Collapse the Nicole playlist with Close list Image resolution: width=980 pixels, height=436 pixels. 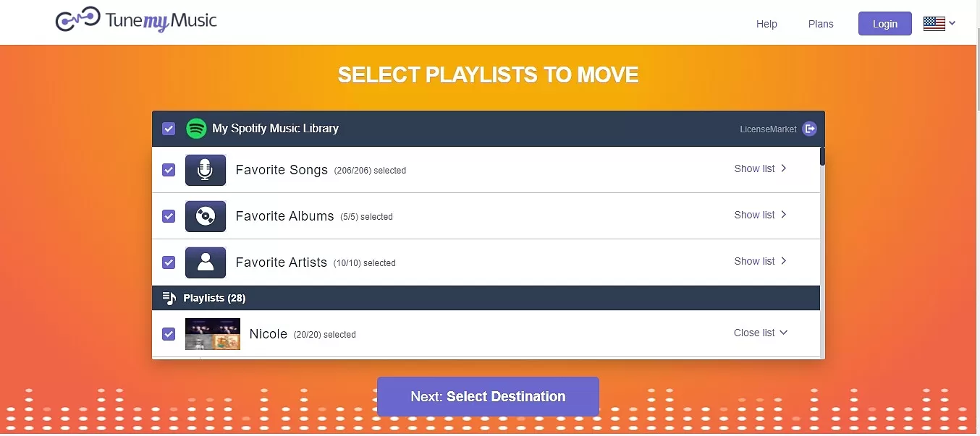tap(761, 333)
